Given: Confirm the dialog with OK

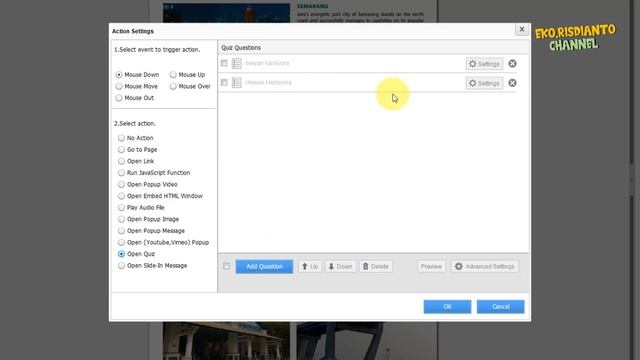Looking at the screenshot, I should [x=447, y=307].
